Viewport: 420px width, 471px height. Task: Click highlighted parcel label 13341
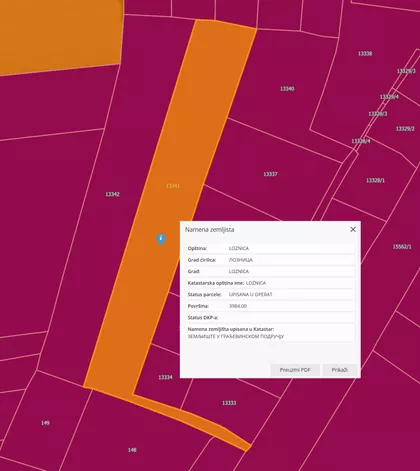[173, 186]
